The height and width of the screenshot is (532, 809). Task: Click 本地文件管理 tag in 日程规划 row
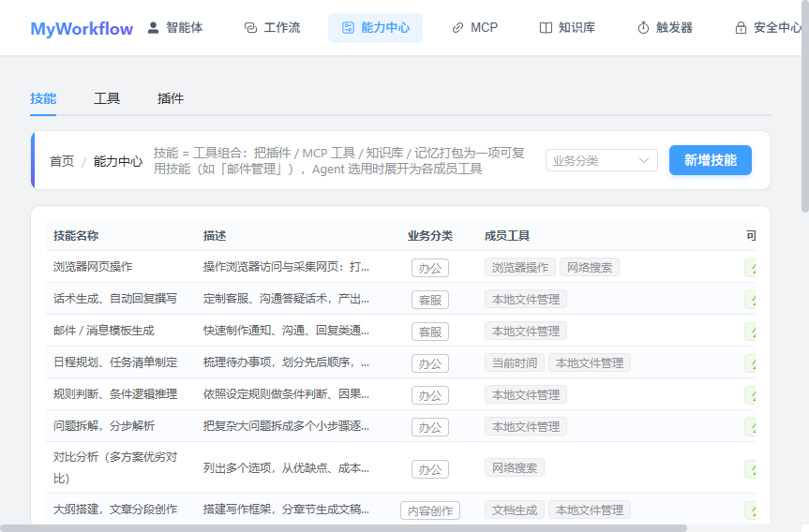point(590,362)
